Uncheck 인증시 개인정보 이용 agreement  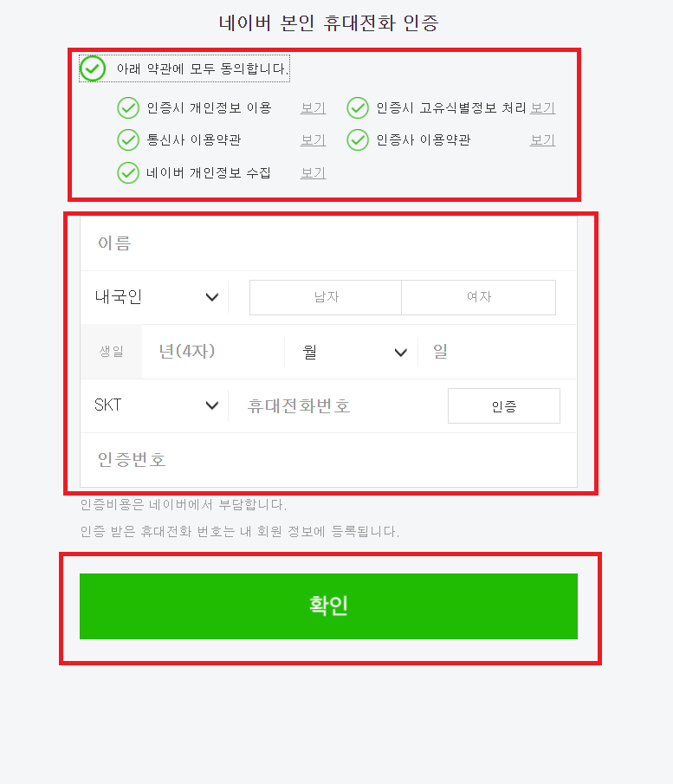click(128, 108)
